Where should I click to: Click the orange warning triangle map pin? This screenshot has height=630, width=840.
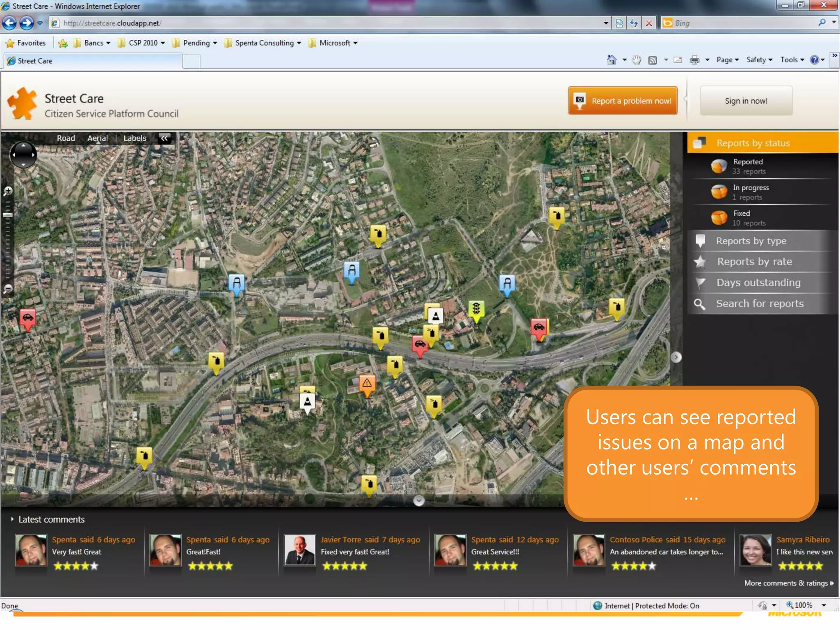coord(367,385)
